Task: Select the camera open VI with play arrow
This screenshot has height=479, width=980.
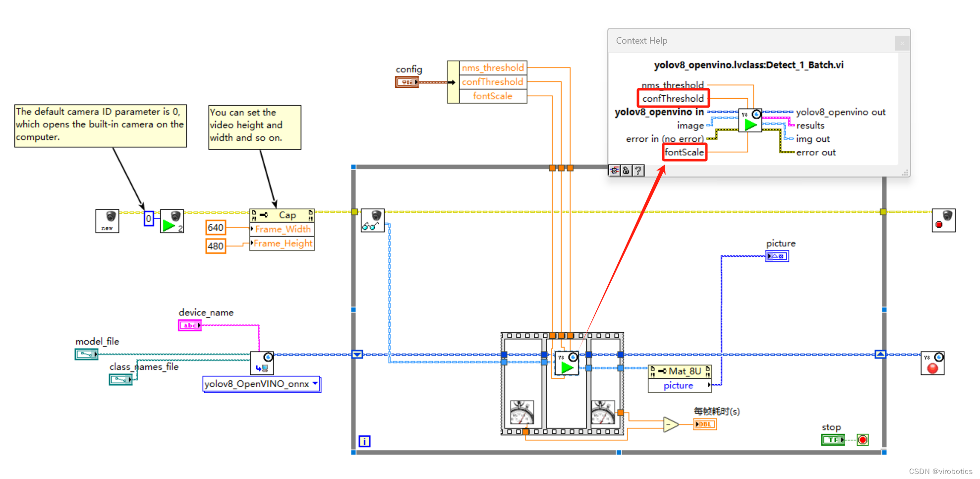Action: point(172,221)
